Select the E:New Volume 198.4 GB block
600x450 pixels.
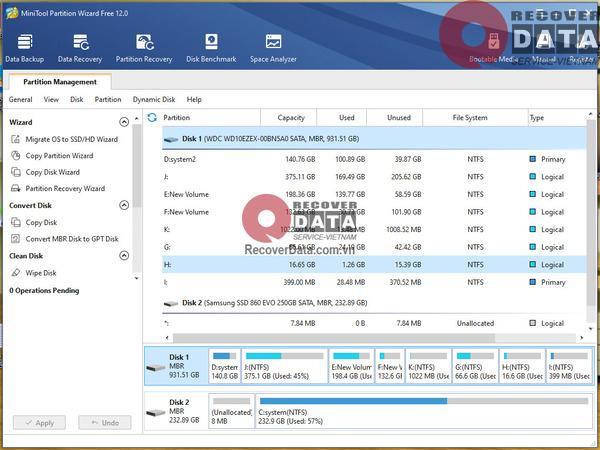(x=352, y=366)
